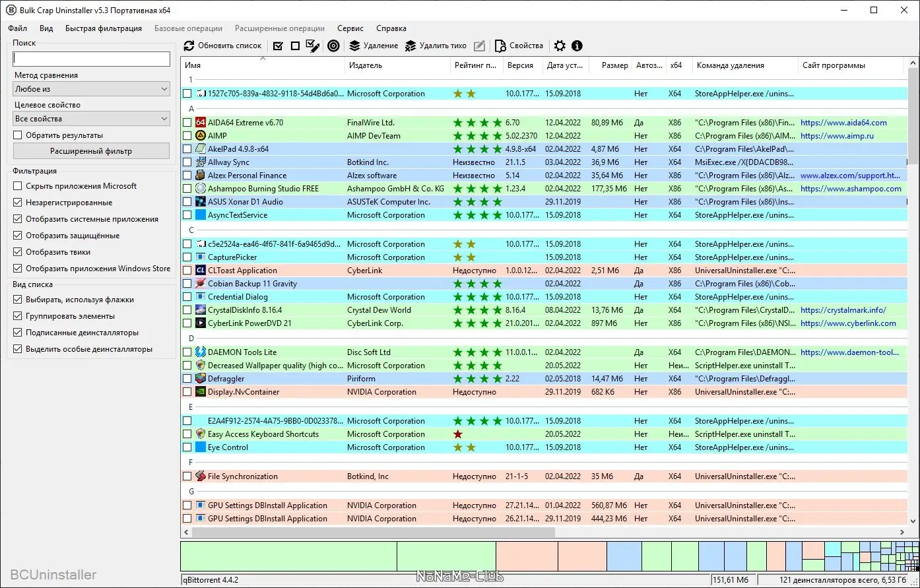
Task: Open the https://www.aida64.com link
Action: tap(843, 123)
